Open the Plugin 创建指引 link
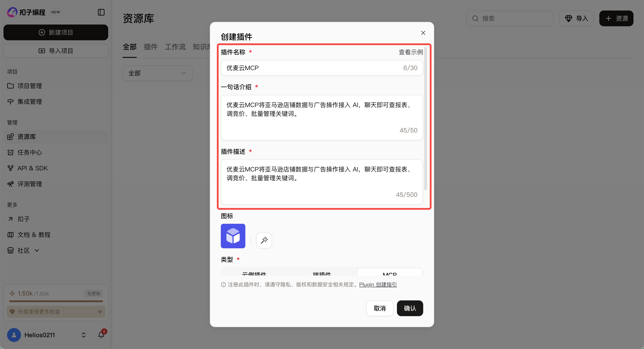Image resolution: width=644 pixels, height=349 pixels. coord(378,285)
